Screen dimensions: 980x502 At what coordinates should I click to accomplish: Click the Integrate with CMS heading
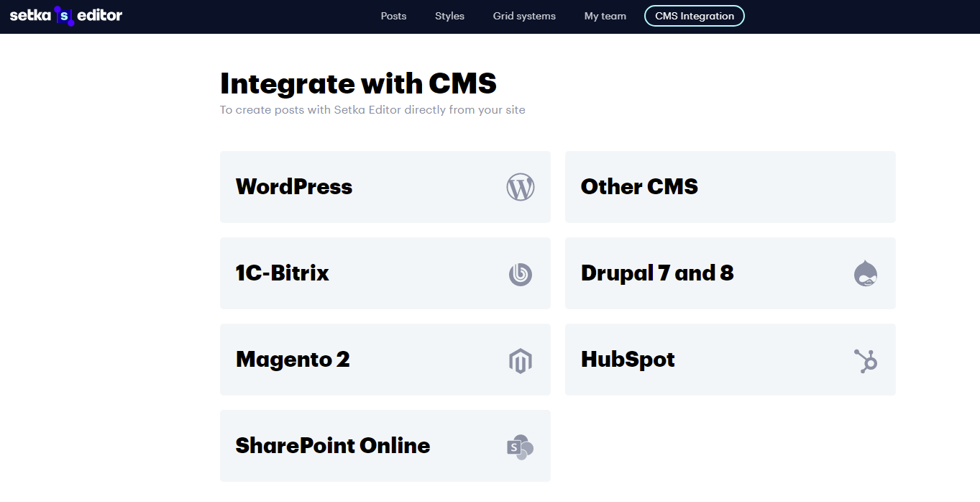pos(358,83)
